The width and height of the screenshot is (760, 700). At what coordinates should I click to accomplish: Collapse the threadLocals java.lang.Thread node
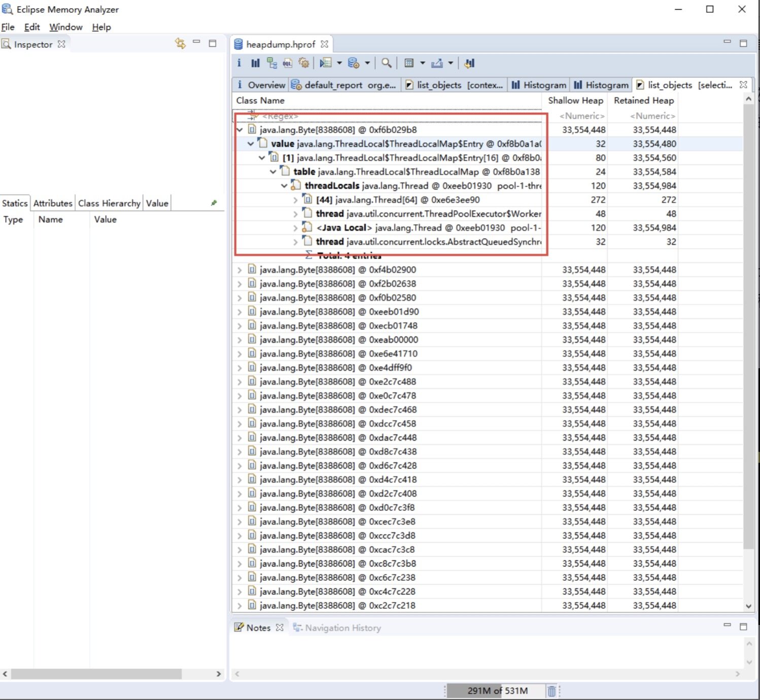284,186
